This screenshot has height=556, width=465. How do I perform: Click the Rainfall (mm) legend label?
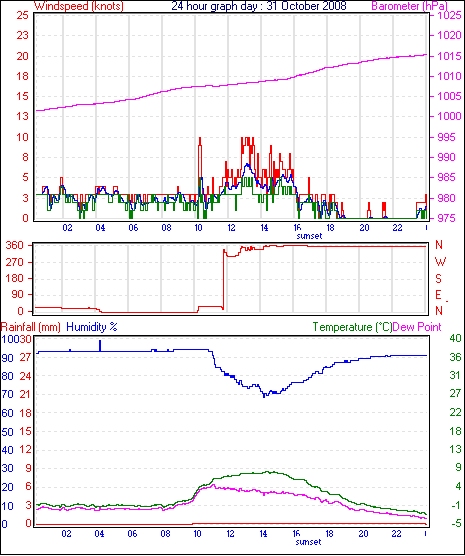pyautogui.click(x=31, y=327)
